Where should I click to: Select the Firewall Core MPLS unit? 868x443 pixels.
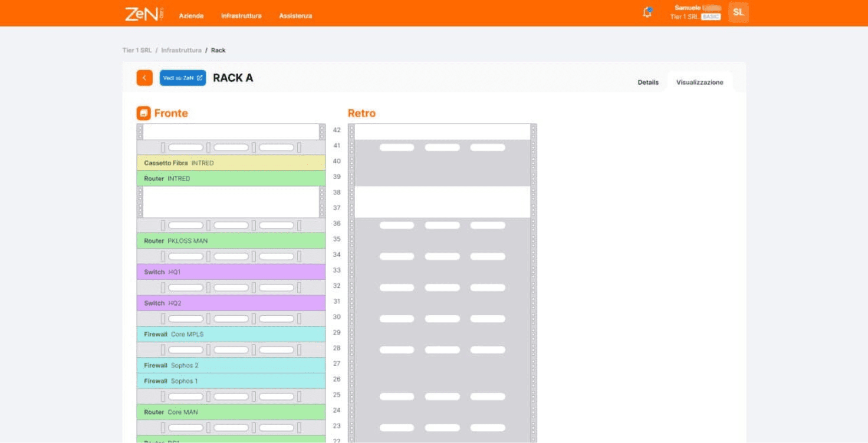coord(231,334)
